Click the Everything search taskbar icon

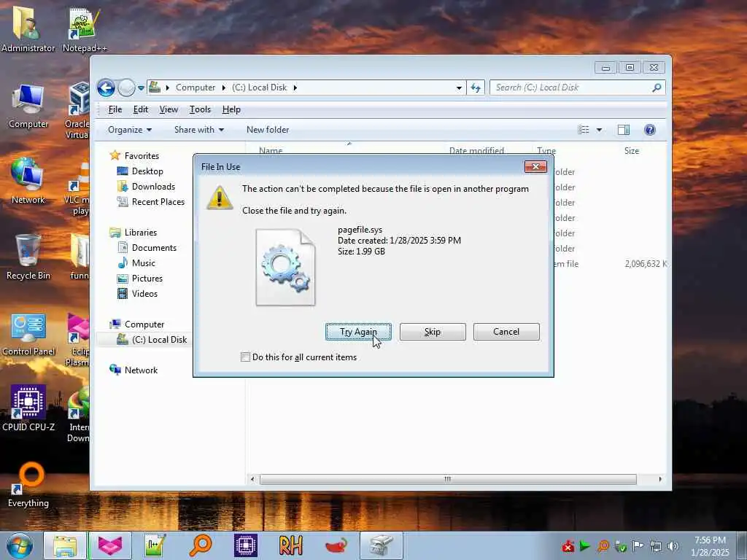200,545
